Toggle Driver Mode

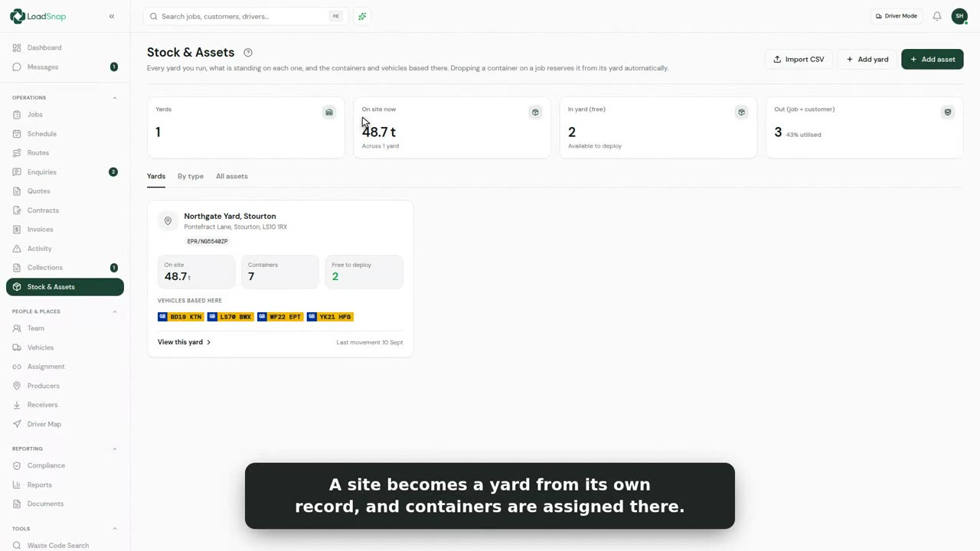pyautogui.click(x=897, y=16)
